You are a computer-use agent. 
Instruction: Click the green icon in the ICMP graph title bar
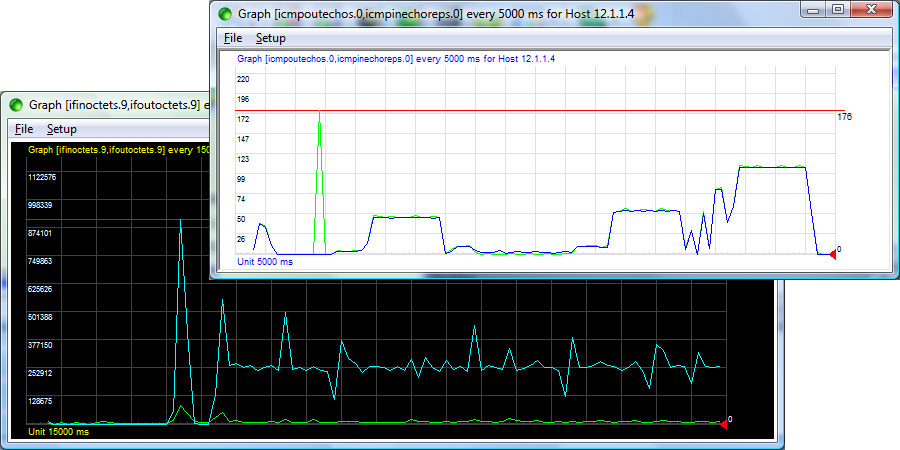click(x=226, y=13)
